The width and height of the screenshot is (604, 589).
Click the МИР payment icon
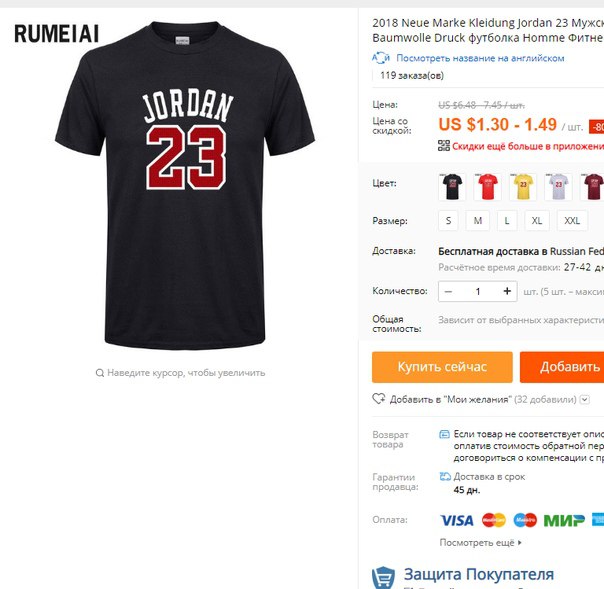(564, 520)
